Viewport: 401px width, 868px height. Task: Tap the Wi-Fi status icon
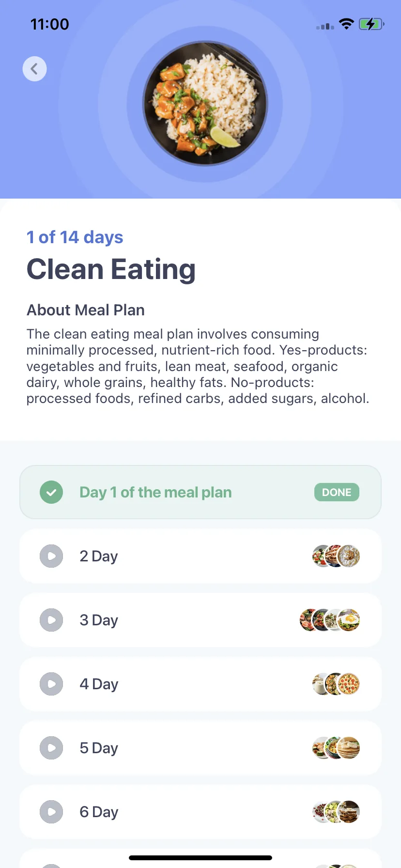(346, 24)
